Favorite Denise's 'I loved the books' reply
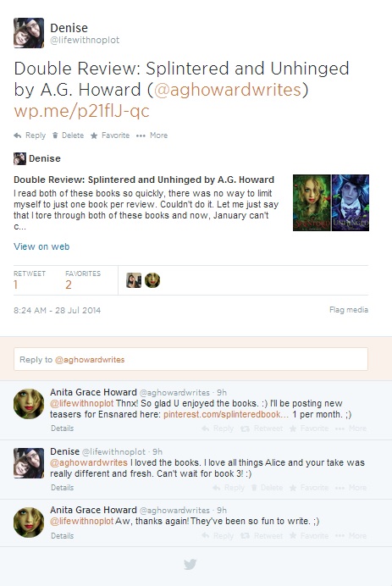392x586 pixels. coord(309,487)
